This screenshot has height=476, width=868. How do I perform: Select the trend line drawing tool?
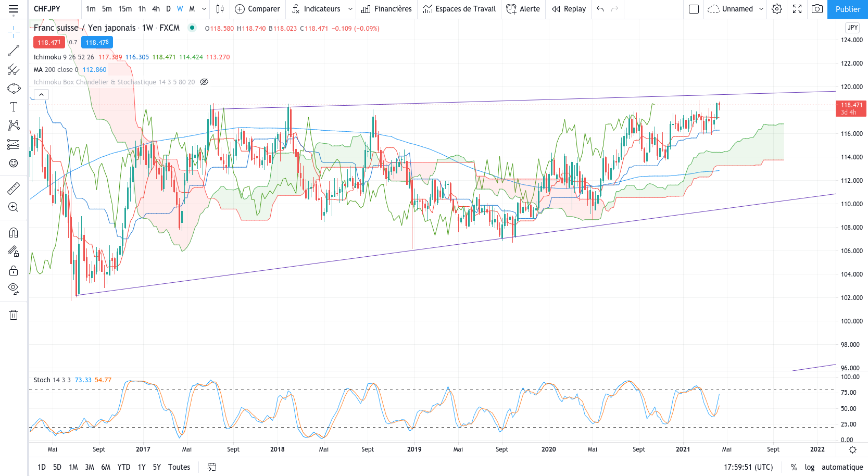[14, 51]
